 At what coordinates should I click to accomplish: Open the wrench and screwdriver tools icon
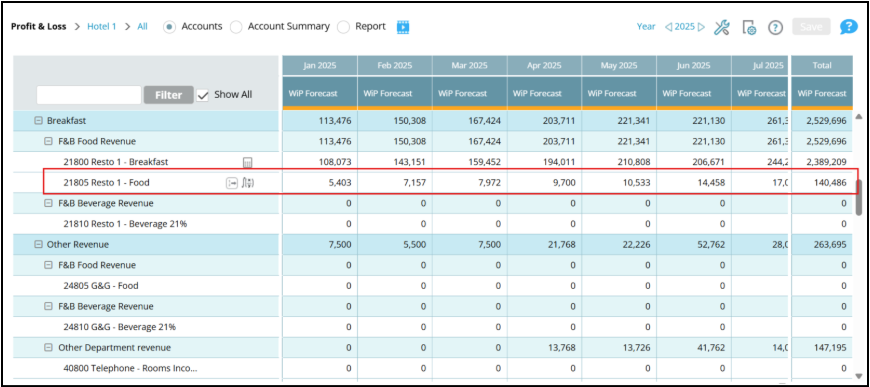(721, 27)
